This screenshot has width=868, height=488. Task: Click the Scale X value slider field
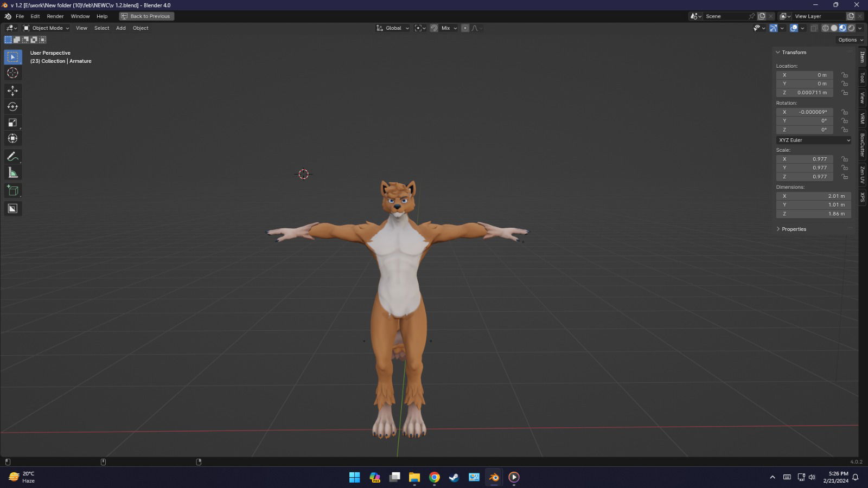point(805,159)
